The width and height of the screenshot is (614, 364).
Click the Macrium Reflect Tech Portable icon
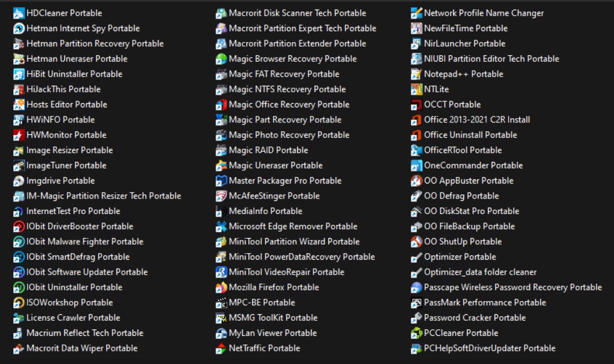pyautogui.click(x=19, y=333)
